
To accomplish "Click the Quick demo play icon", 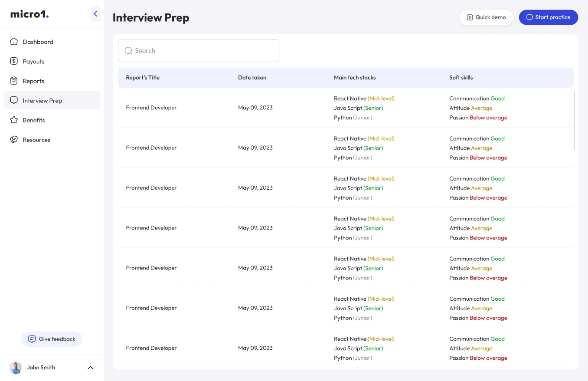I will (x=470, y=17).
